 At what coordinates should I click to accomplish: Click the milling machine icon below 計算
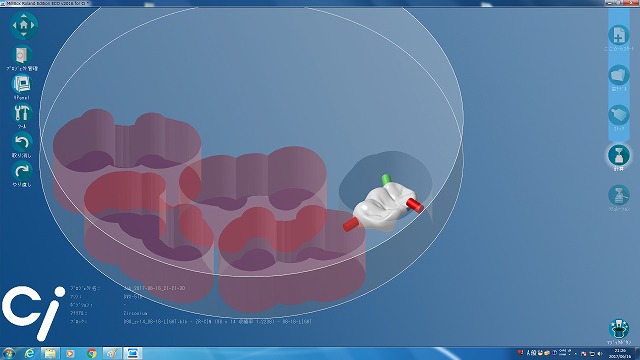tap(619, 195)
